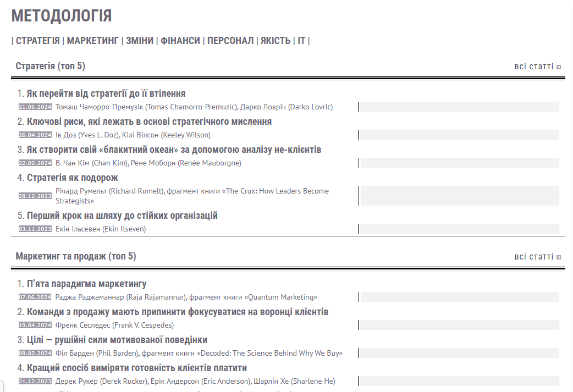Click the arrow icon beside Маркетинг всі статті
This screenshot has width=573, height=392.
pyautogui.click(x=558, y=257)
